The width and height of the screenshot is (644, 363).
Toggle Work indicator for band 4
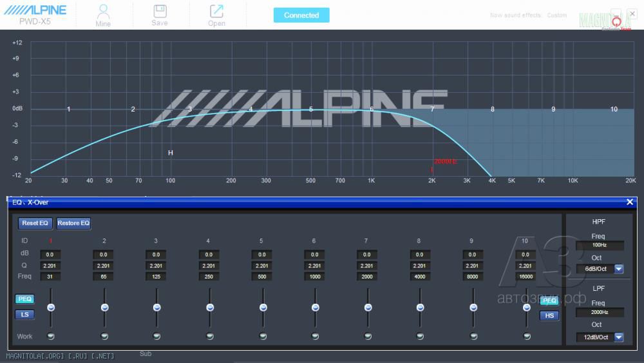210,336
